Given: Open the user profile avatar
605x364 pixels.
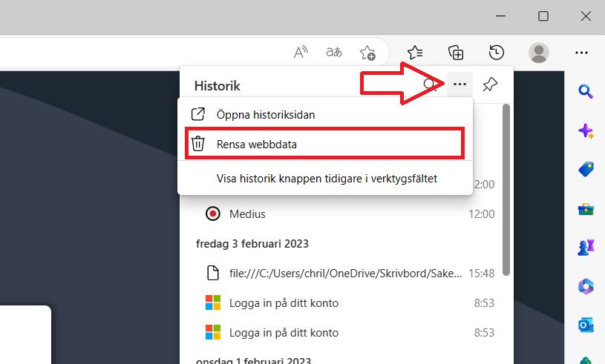Looking at the screenshot, I should pos(538,53).
